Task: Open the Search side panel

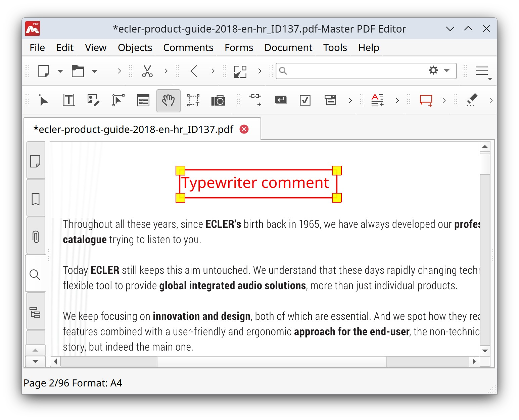Action: point(35,274)
